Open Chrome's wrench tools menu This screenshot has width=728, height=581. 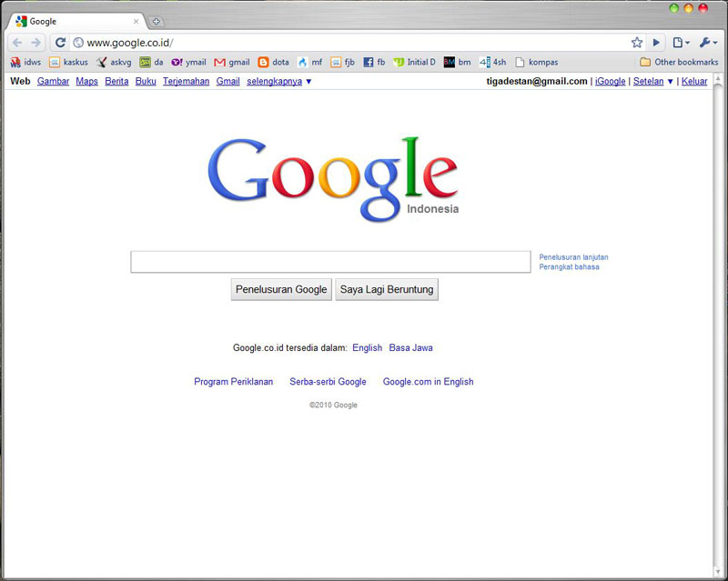705,42
